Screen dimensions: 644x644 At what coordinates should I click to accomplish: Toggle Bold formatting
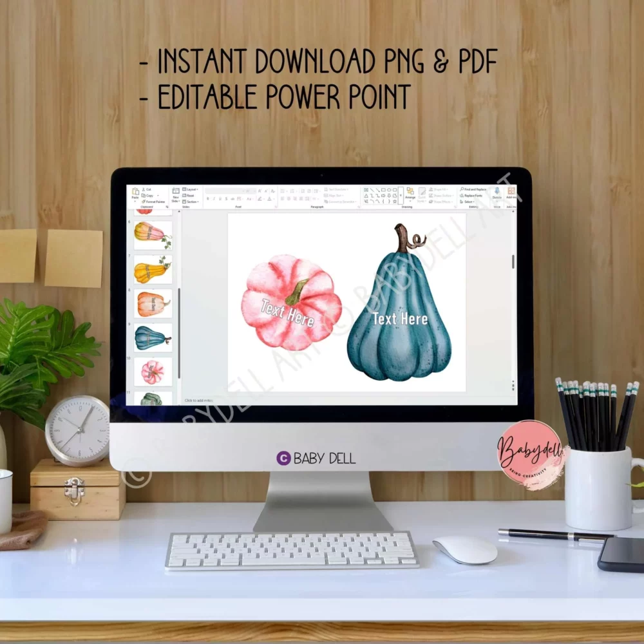pos(207,199)
